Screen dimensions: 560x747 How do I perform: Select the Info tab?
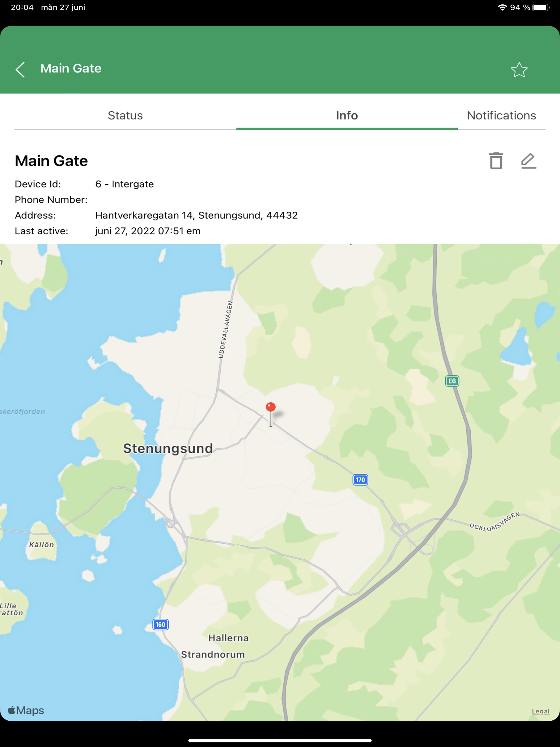pyautogui.click(x=346, y=115)
